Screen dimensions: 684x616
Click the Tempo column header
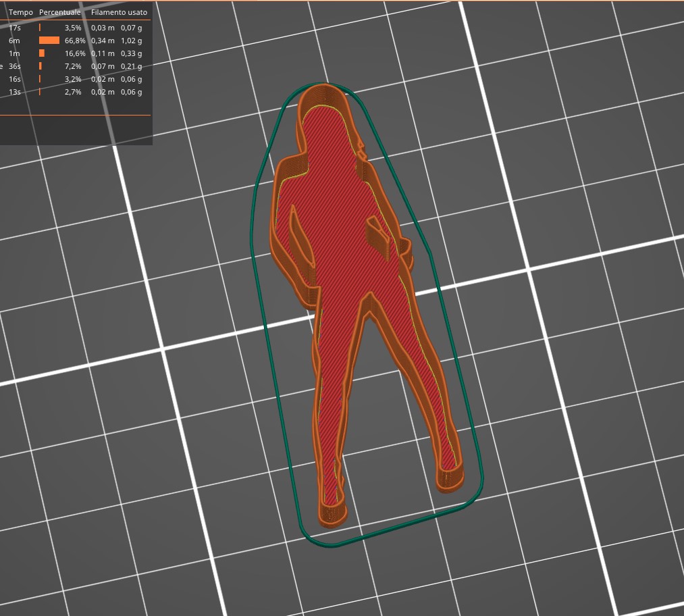tap(22, 11)
